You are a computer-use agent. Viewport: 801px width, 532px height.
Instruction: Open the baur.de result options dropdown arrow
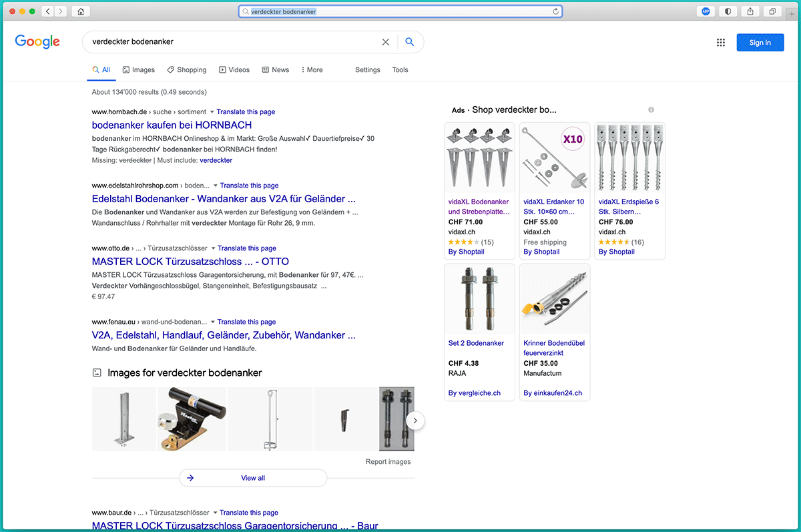(215, 513)
